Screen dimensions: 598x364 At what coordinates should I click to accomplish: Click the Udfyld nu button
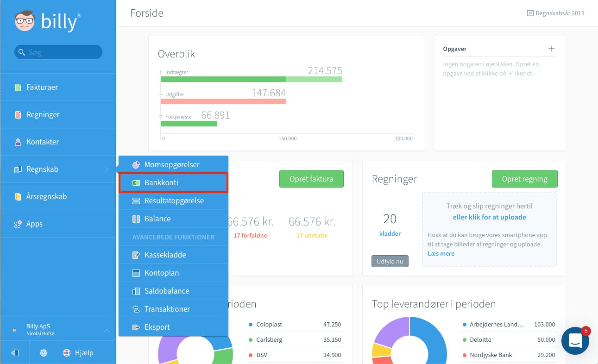390,261
